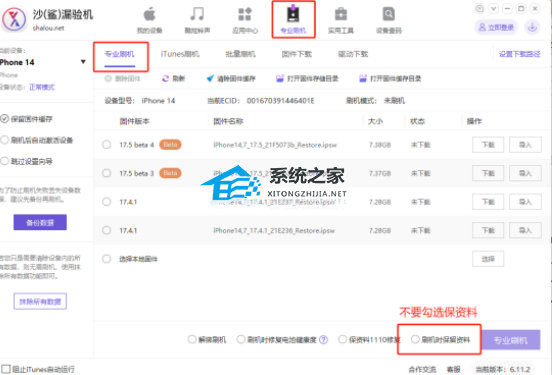This screenshot has width=553, height=375.
Task: Import firmware for 17.5 beta 4 row
Action: coord(525,145)
